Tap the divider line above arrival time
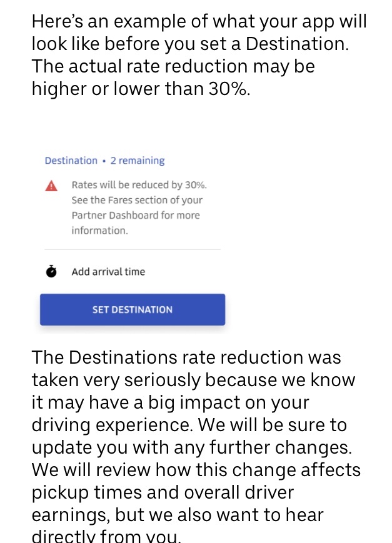392x543 pixels. point(130,249)
